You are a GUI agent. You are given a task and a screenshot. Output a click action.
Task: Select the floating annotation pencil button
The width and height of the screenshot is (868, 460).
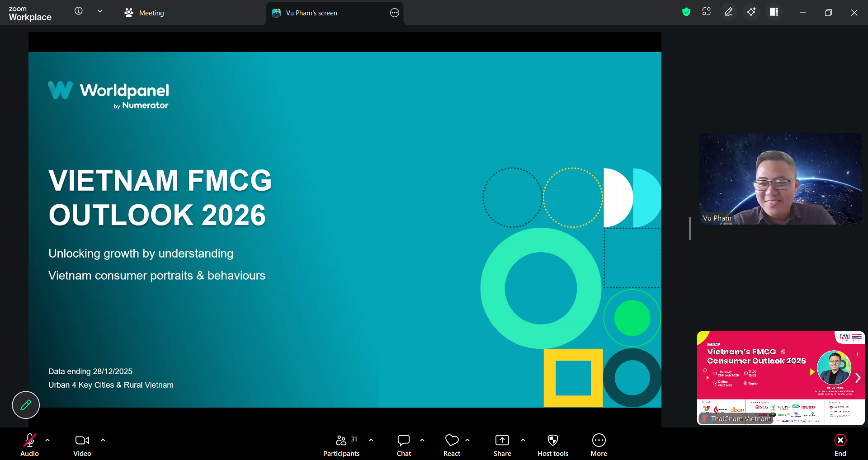click(x=25, y=405)
